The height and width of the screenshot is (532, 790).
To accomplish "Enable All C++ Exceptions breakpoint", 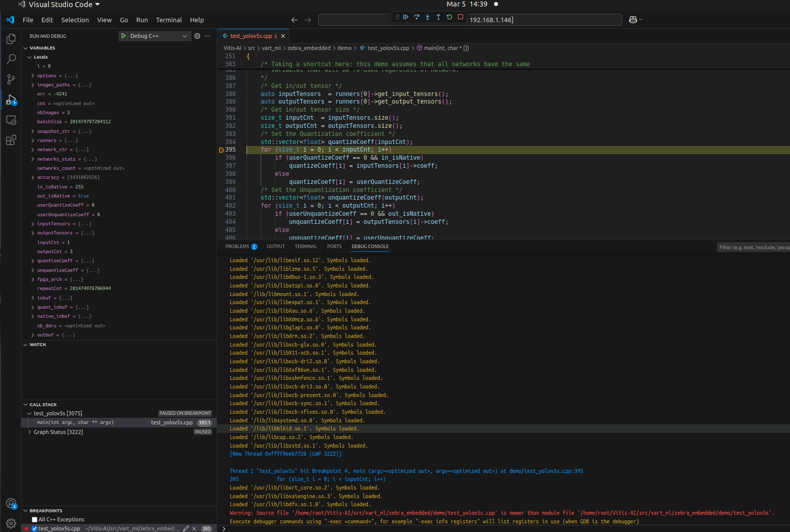I will coord(34,519).
